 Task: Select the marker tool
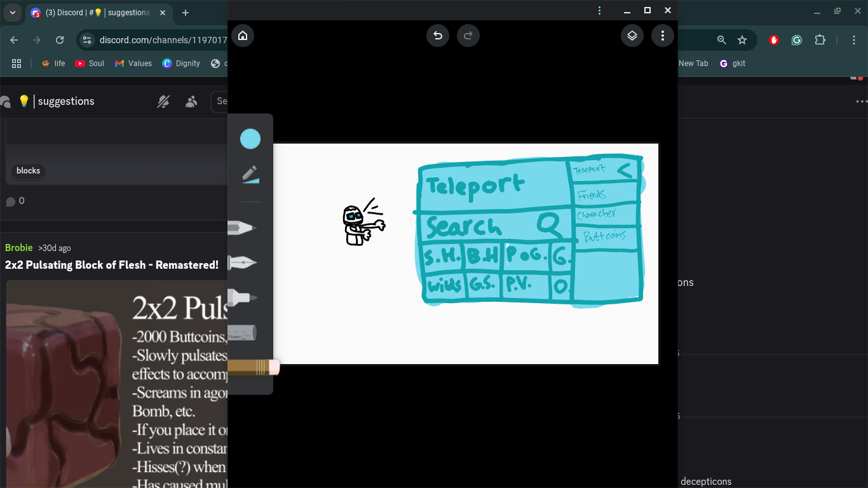tap(242, 297)
